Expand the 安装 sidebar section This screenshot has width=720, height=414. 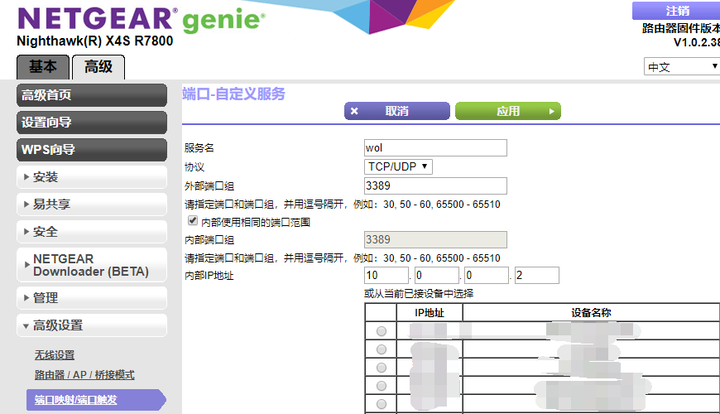pos(92,177)
